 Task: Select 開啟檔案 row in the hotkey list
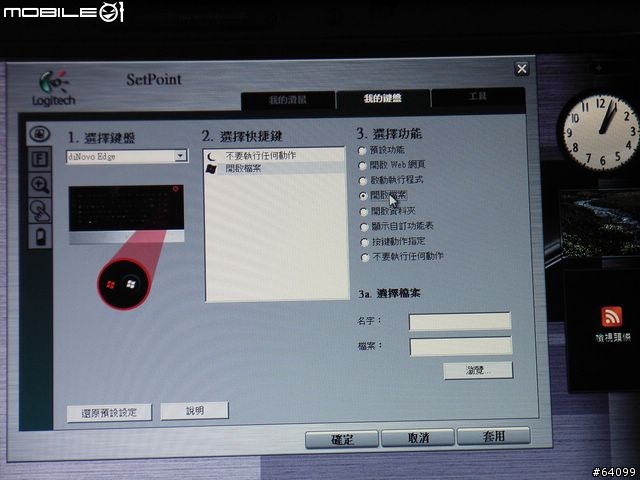pos(275,168)
